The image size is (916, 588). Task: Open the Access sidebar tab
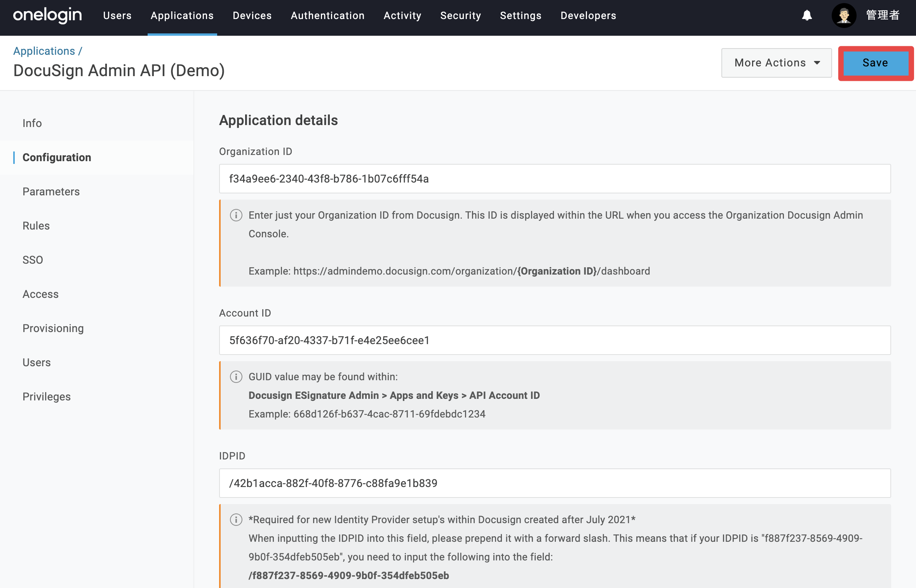[x=40, y=294]
